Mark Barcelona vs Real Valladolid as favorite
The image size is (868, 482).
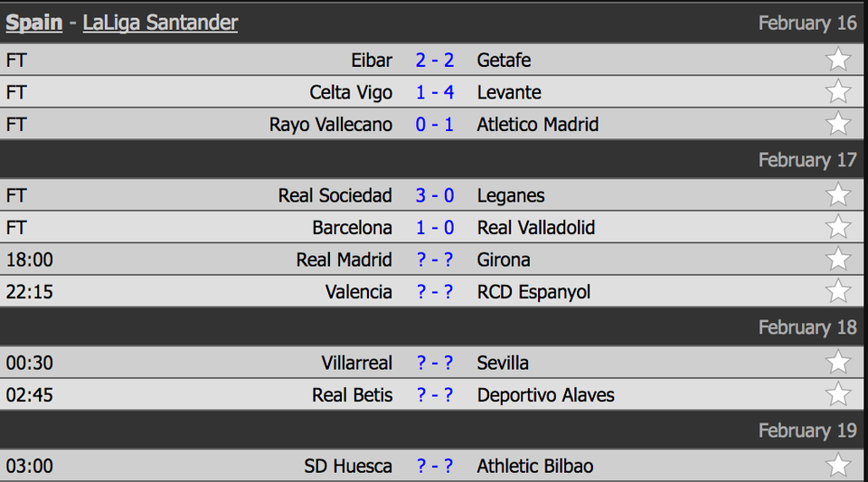(837, 227)
